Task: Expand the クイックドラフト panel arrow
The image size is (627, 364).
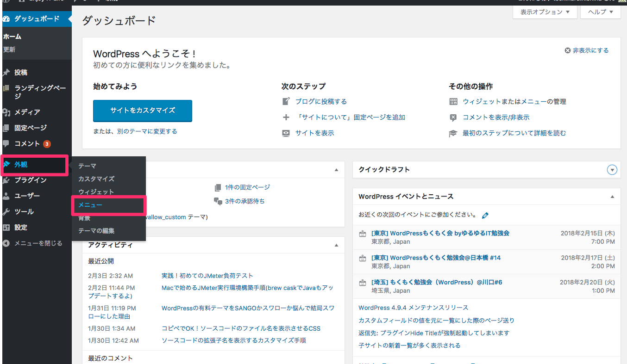Action: [612, 170]
